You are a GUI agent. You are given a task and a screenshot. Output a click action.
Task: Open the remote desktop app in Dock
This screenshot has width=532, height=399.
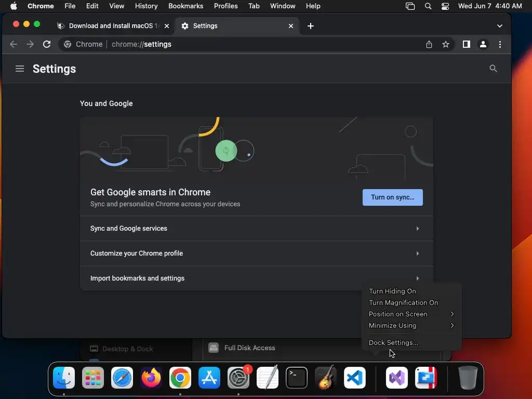[x=426, y=378]
